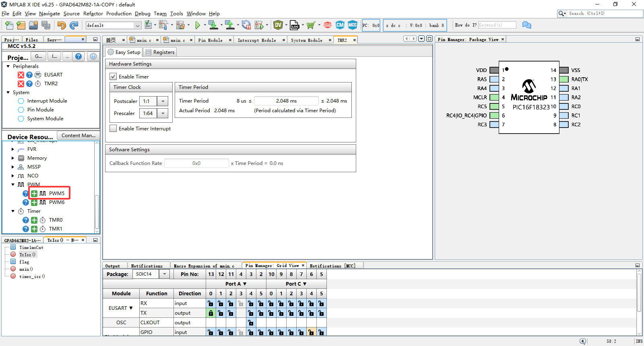Remove EUSART with its red X icon
The height and width of the screenshot is (346, 644).
21,75
